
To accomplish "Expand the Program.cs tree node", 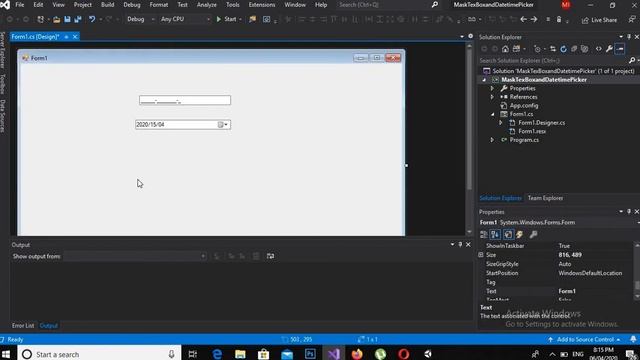I will (492, 140).
